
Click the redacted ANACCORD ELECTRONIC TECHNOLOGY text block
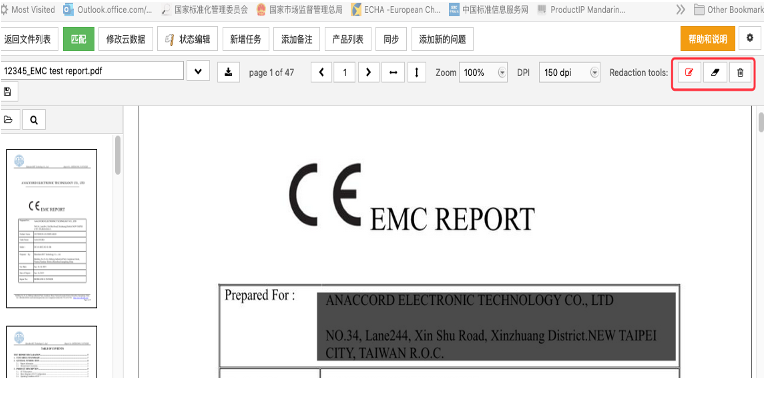click(496, 326)
